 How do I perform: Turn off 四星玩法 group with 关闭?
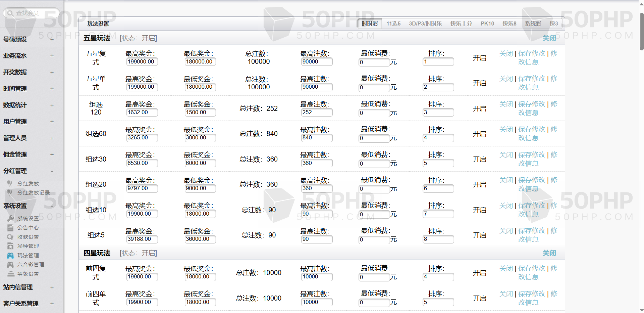click(549, 253)
